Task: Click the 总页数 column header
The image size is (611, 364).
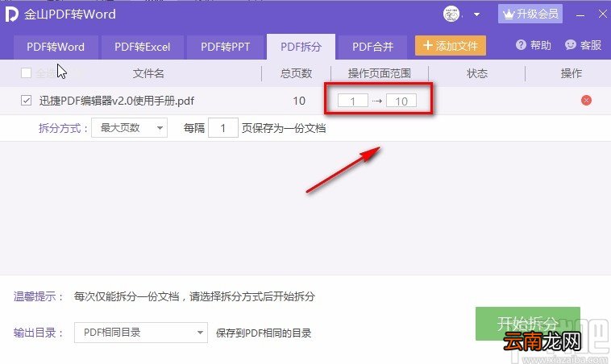Action: click(x=296, y=73)
